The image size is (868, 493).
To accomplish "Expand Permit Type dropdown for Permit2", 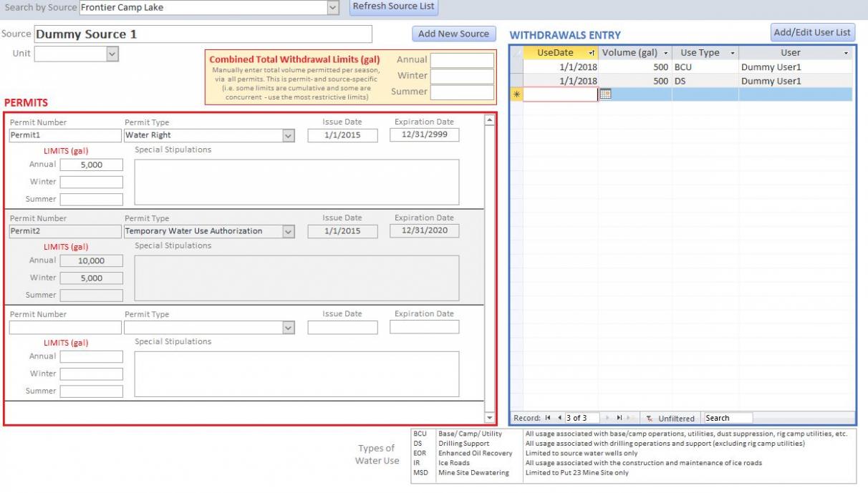I will 289,231.
